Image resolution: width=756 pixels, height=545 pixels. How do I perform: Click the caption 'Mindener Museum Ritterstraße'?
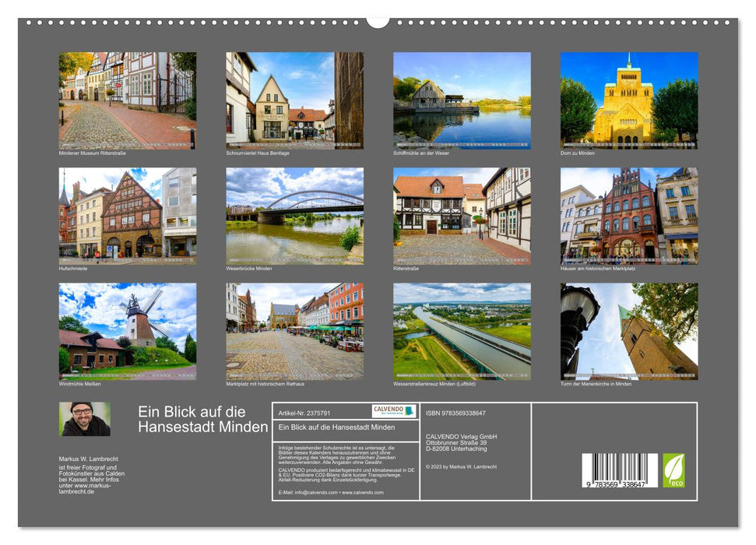[92, 153]
